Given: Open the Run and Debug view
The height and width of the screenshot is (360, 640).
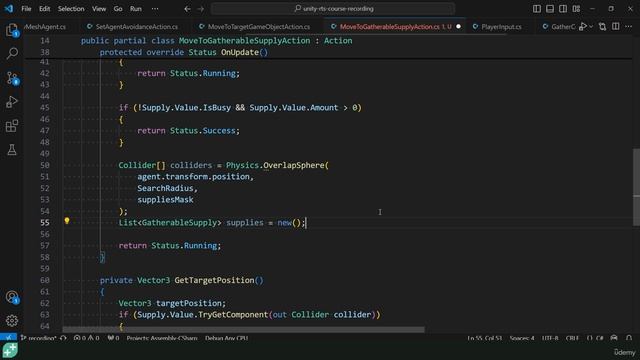Looking at the screenshot, I should (12, 102).
